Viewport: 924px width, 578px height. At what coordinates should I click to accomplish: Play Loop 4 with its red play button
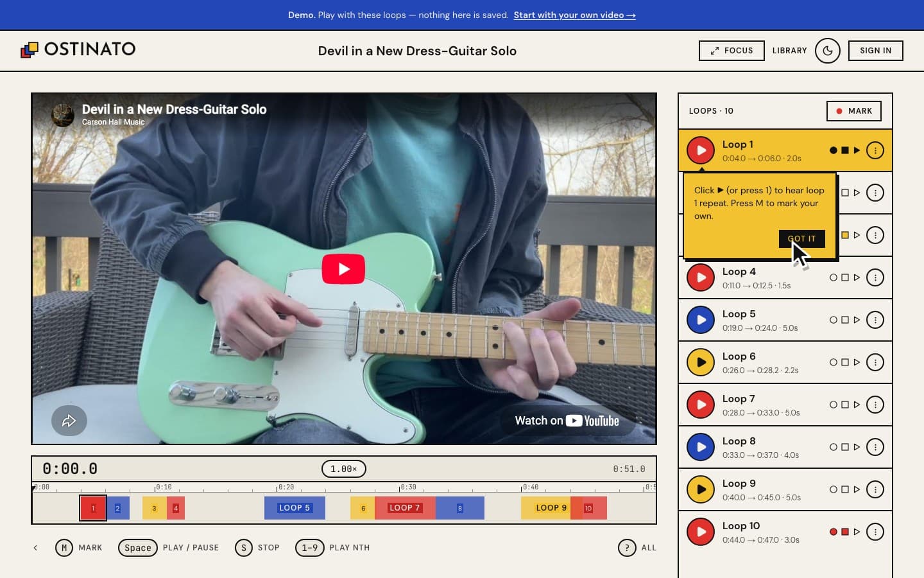tap(701, 277)
